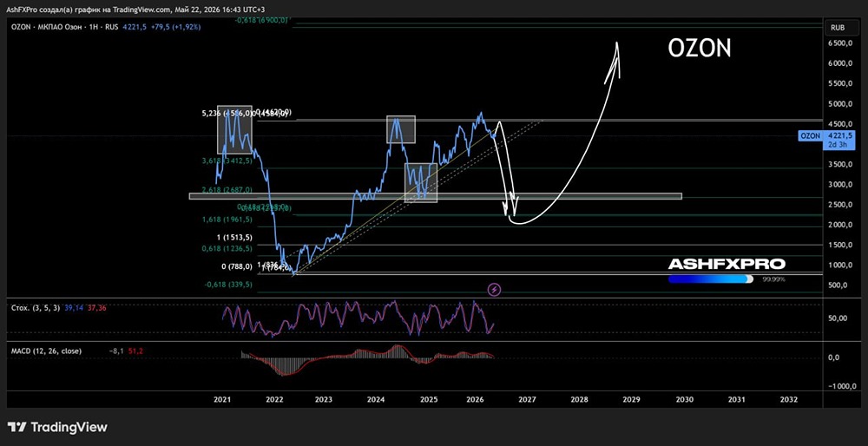Click the 50,00 Stochastic axis label
The image size is (868, 446).
pos(839,318)
